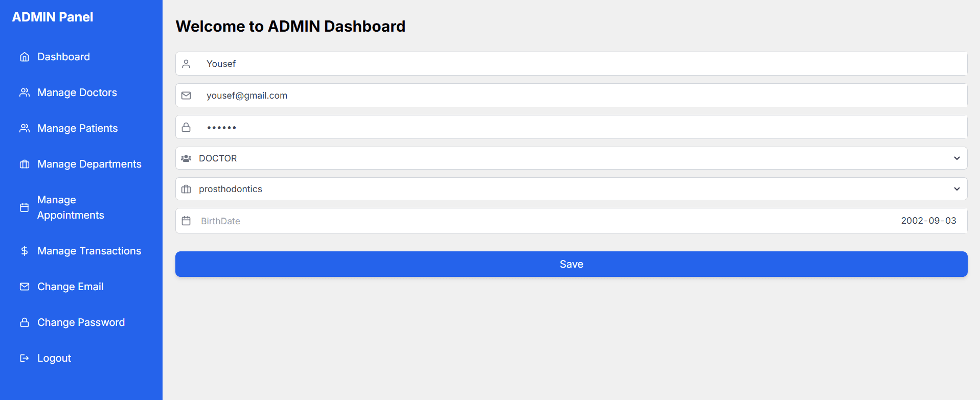The image size is (980, 400).
Task: Click the Manage Departments briefcase icon
Action: [x=25, y=164]
